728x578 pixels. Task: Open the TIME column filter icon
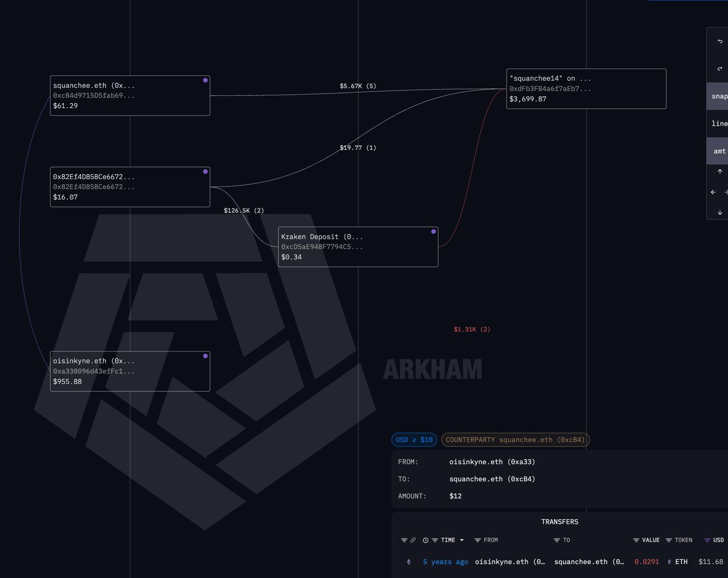click(435, 540)
